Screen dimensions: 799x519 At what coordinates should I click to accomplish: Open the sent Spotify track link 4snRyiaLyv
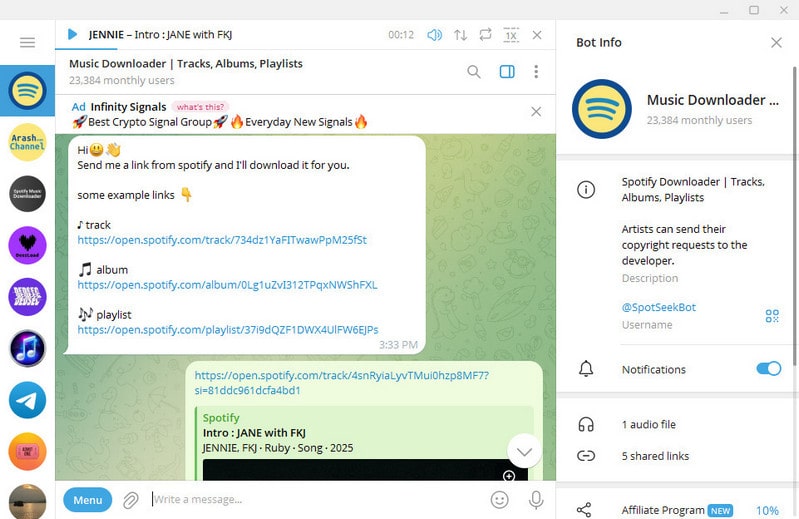[x=341, y=383]
